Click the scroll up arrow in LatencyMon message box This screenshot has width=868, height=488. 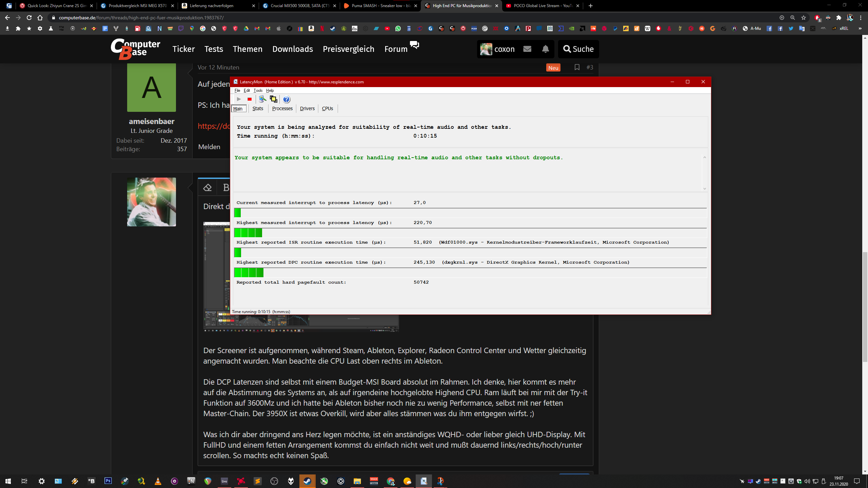point(705,157)
